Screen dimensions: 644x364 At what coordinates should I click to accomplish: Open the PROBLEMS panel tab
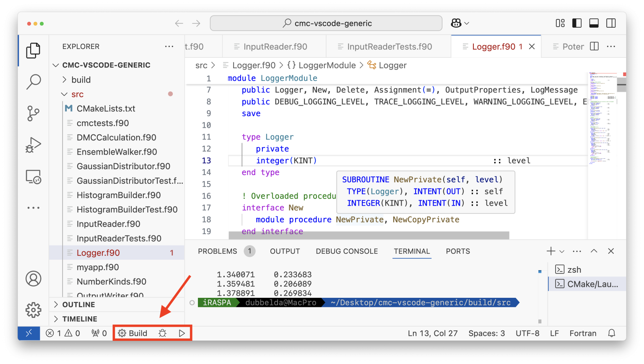pyautogui.click(x=218, y=251)
